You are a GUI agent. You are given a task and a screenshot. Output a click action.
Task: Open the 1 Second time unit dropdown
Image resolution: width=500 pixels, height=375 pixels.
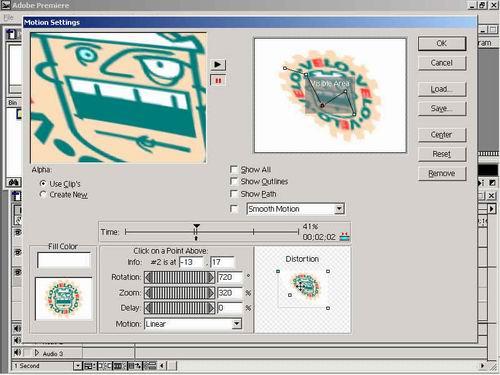77,366
